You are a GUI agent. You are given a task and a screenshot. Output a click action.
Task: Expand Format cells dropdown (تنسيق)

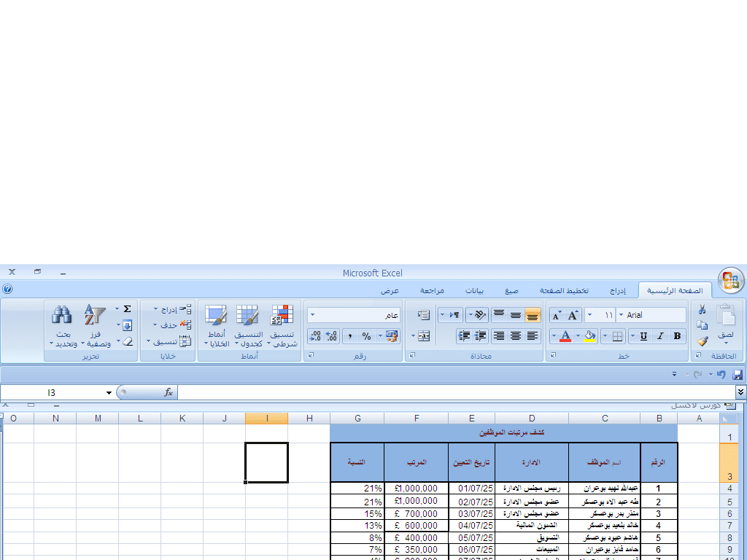[x=148, y=341]
